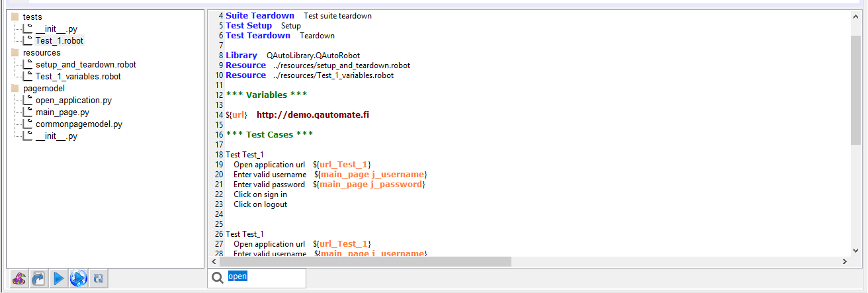Click 'Open application url' on line 27
868x293 pixels.
coord(269,243)
